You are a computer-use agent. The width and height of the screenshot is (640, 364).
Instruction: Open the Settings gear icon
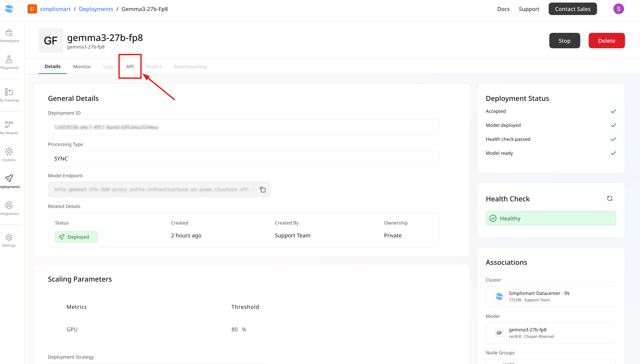(x=9, y=238)
